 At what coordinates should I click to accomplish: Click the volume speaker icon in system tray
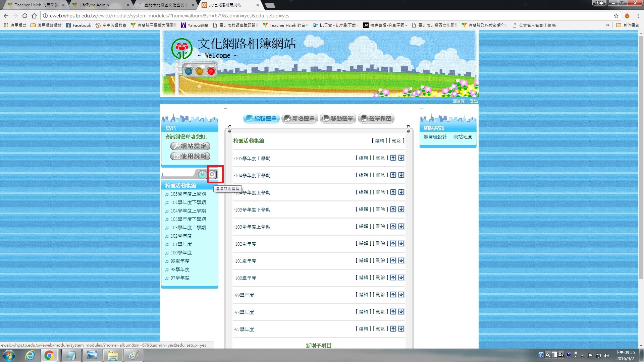(x=606, y=355)
